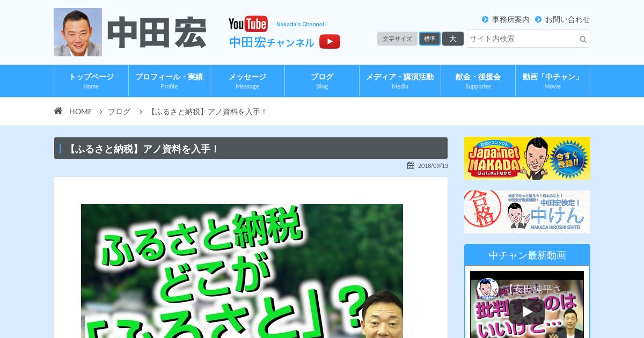Click the HOME breadcrumb link
Image resolution: width=644 pixels, height=338 pixels.
click(x=80, y=112)
